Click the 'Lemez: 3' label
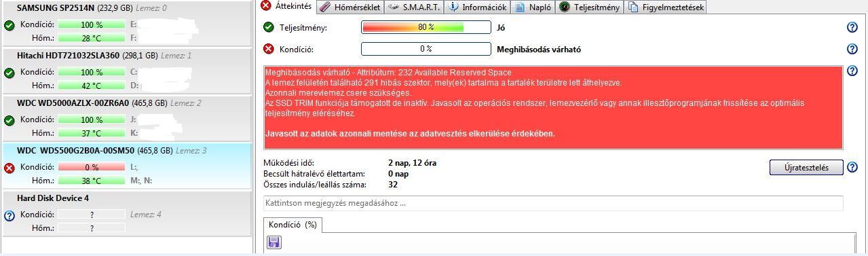Screen dimensions: 868x256 (x=191, y=151)
